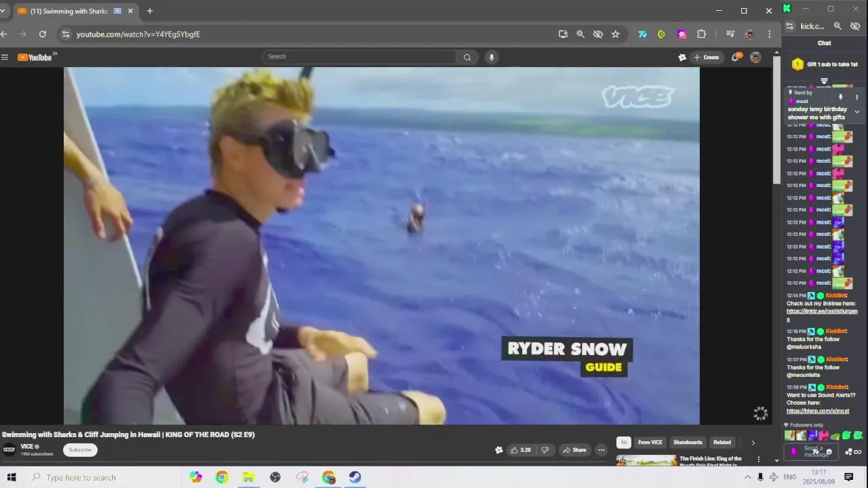Go forward in browser history
The image size is (868, 488).
pos(23,34)
